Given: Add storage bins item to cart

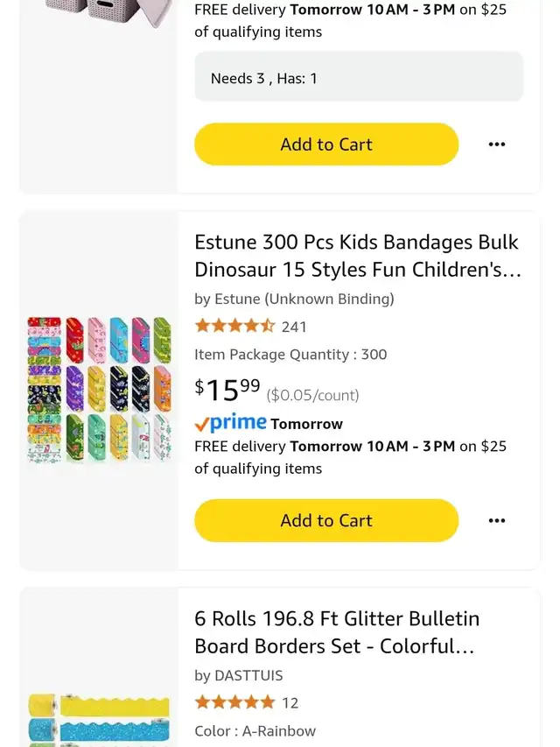Looking at the screenshot, I should [326, 144].
